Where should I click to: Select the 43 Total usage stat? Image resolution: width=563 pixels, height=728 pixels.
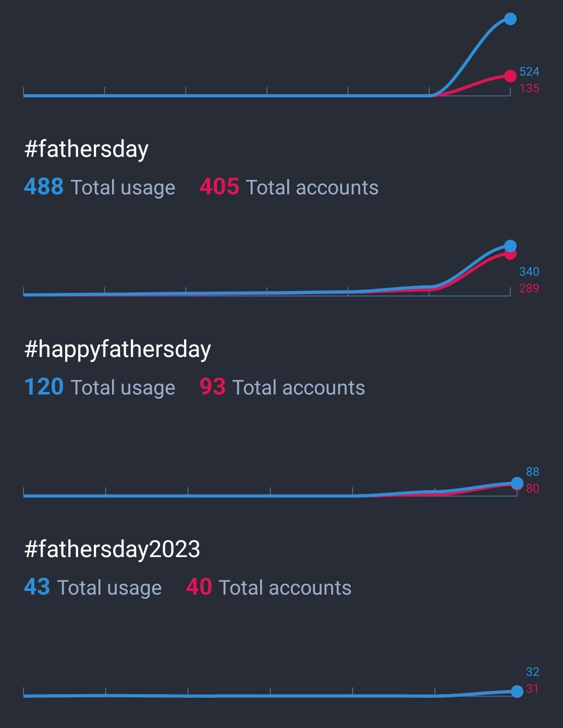click(93, 587)
